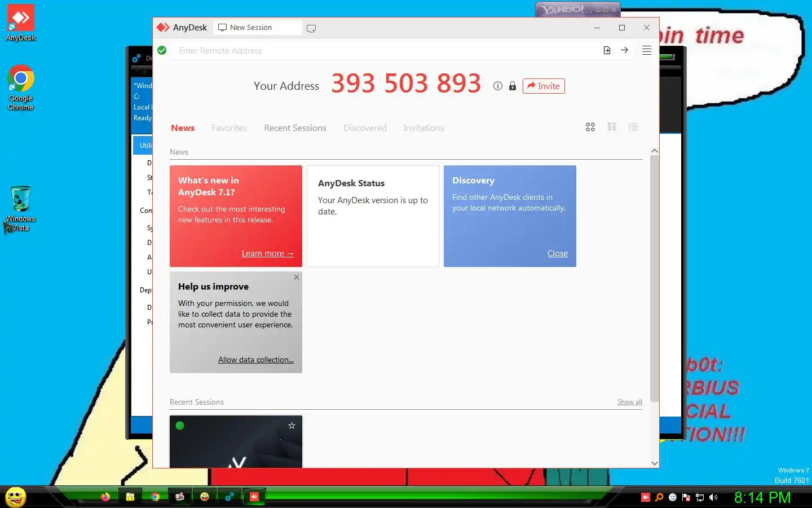This screenshot has height=508, width=812.
Task: Click the green connection status checkmark icon
Action: pos(162,50)
